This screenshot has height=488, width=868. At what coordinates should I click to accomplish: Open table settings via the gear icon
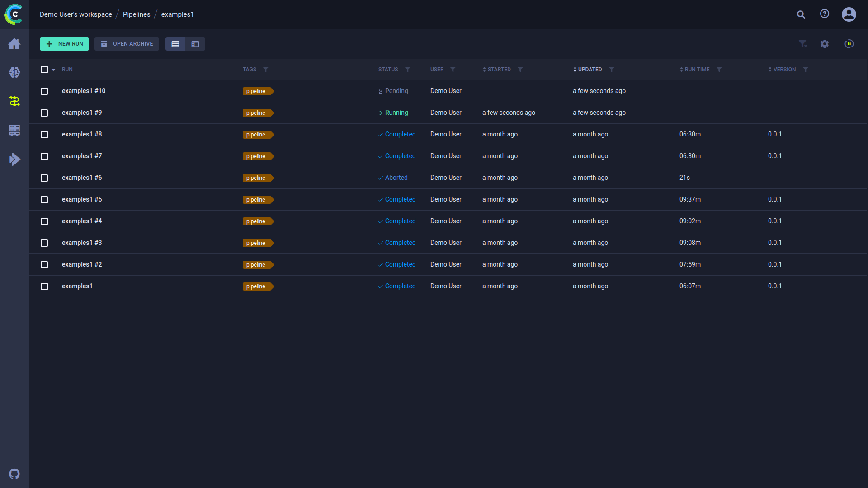coord(825,44)
